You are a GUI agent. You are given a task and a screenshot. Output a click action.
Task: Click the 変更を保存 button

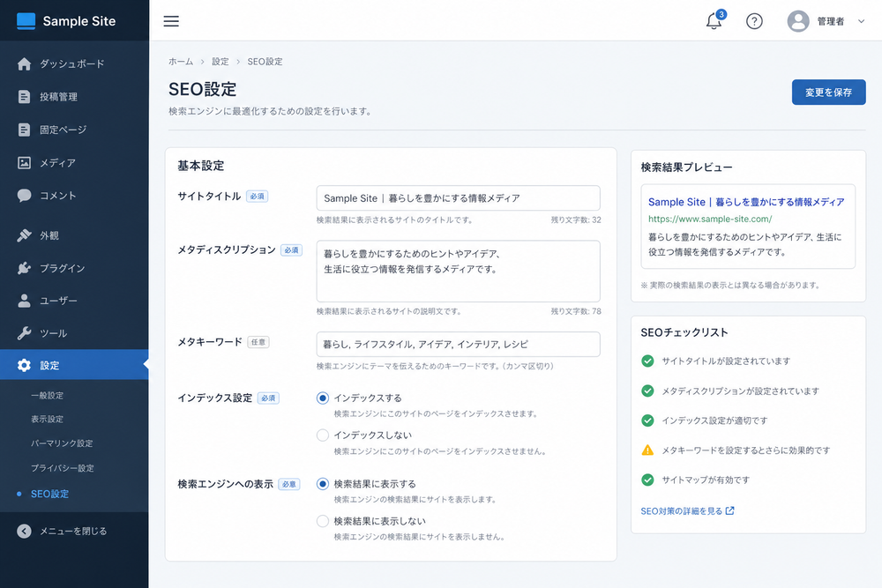tap(828, 93)
